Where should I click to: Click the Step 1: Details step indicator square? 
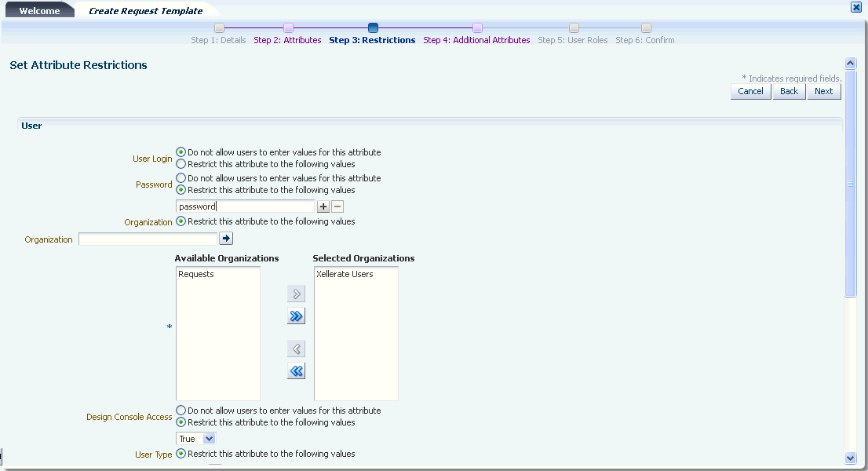point(217,26)
